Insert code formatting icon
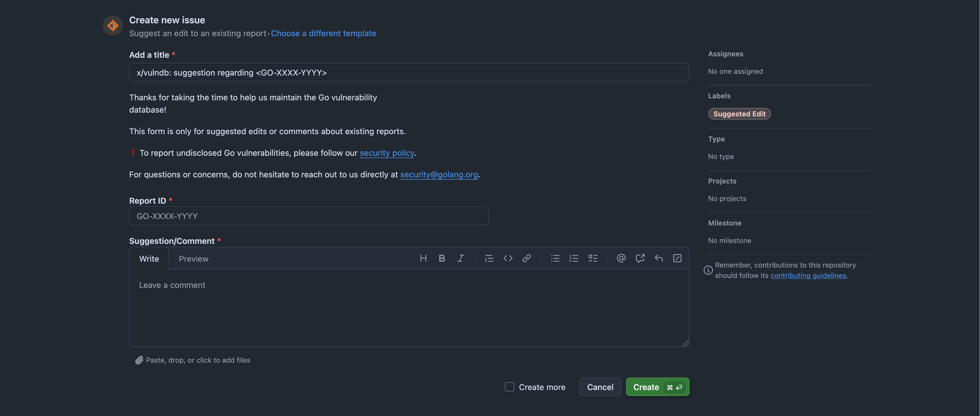The height and width of the screenshot is (416, 980). click(508, 258)
